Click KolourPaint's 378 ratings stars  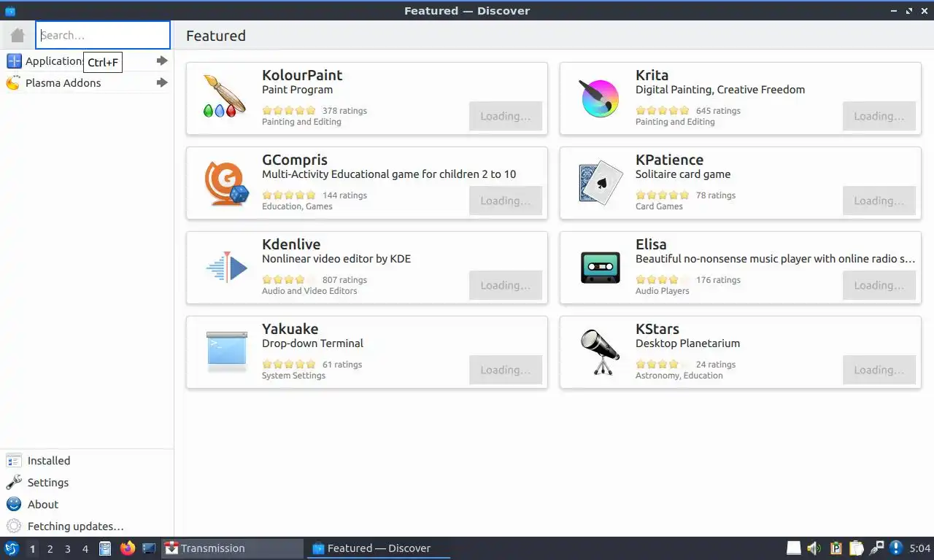(x=289, y=111)
